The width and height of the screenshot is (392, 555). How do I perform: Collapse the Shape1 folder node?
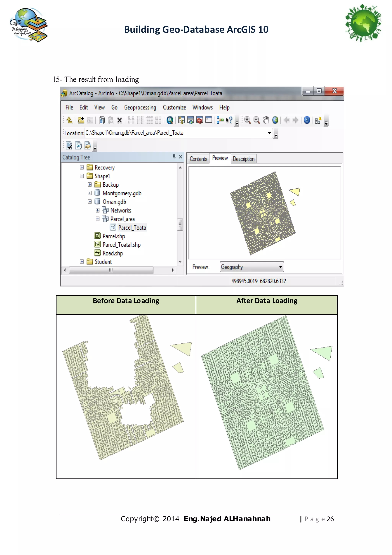[82, 176]
